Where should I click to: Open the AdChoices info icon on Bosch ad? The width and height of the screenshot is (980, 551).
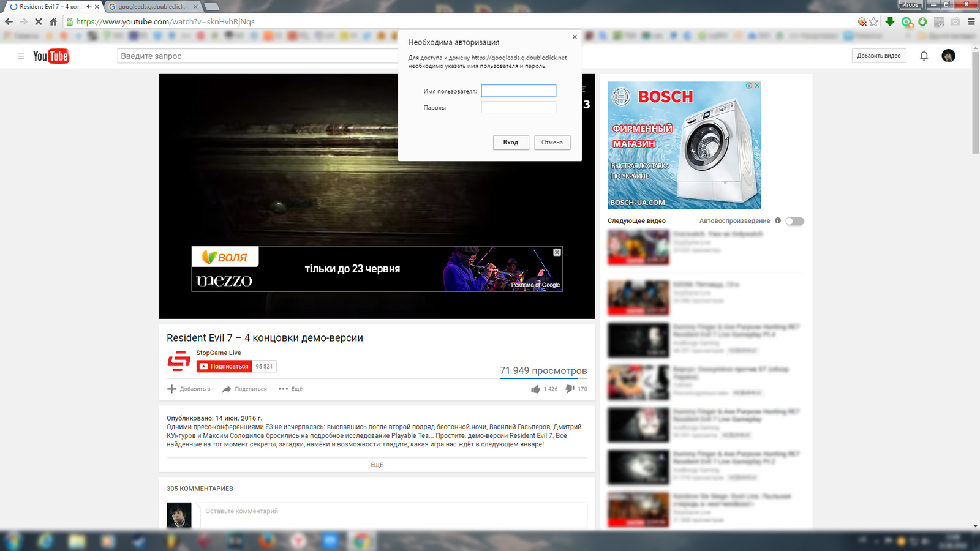[x=749, y=85]
